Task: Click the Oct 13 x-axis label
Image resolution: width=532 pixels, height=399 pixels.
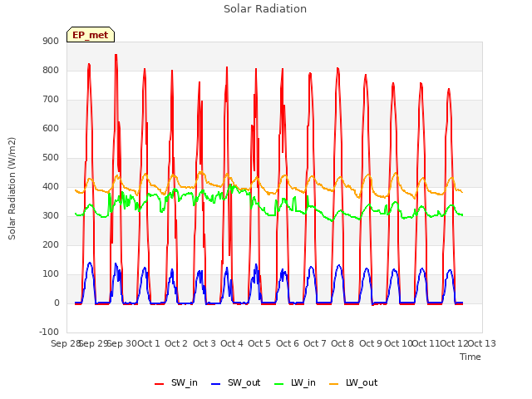Action: pyautogui.click(x=482, y=343)
